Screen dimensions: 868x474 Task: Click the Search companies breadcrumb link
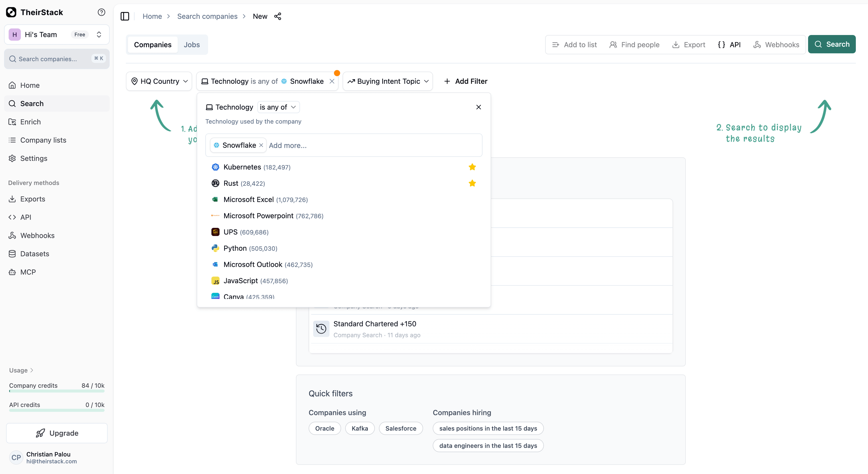(x=207, y=16)
